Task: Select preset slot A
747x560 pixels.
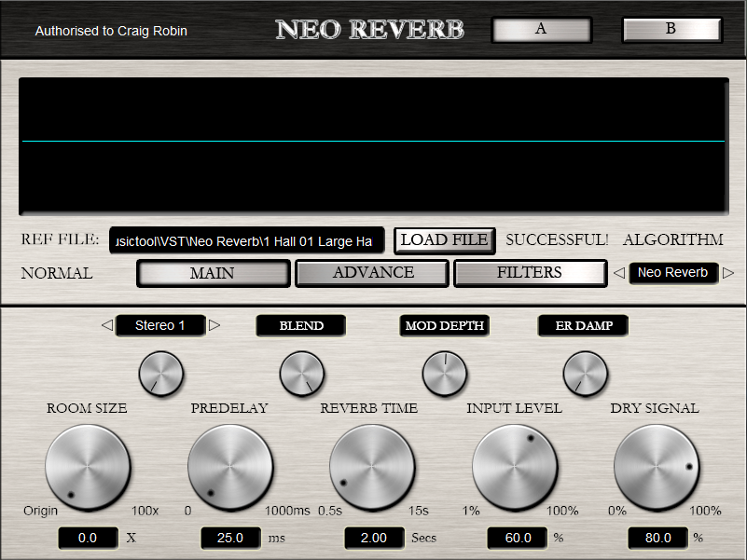Action: [x=541, y=29]
